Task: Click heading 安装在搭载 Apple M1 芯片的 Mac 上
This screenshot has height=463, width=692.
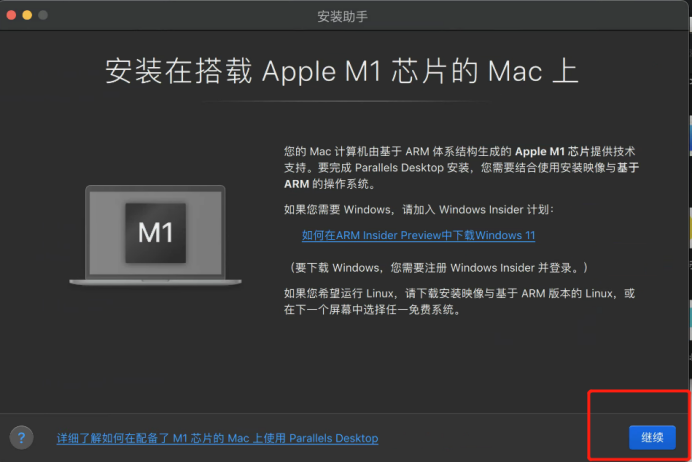Action: 342,71
